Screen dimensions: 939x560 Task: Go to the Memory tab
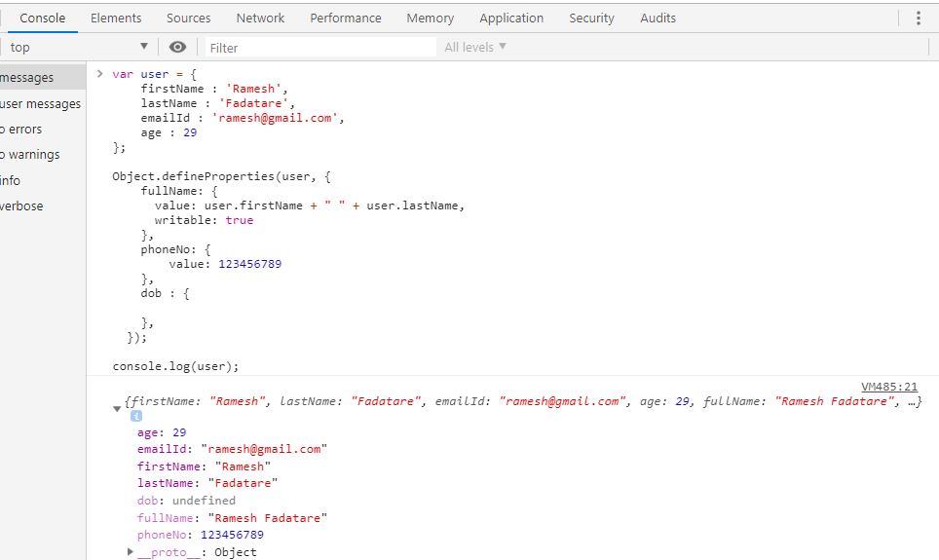click(430, 18)
